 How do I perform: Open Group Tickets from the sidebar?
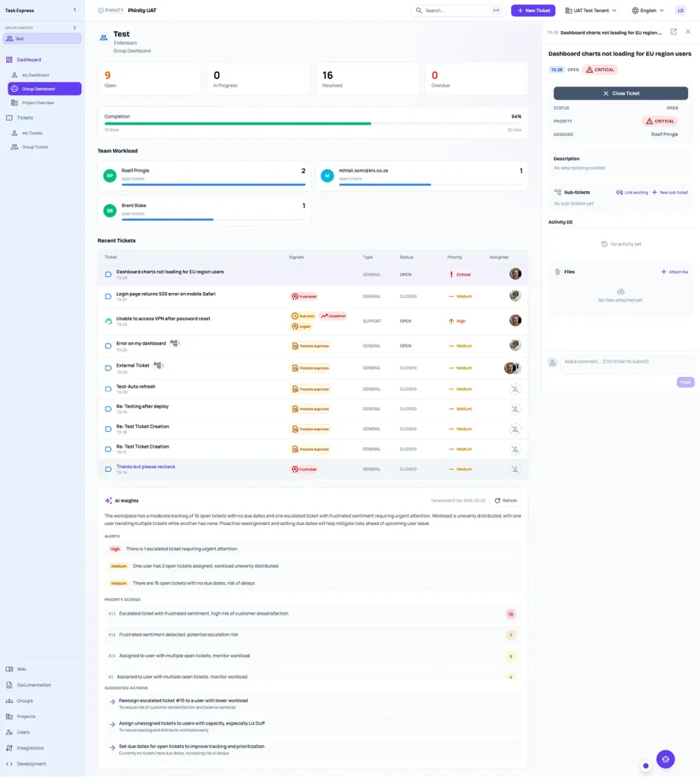pyautogui.click(x=35, y=147)
